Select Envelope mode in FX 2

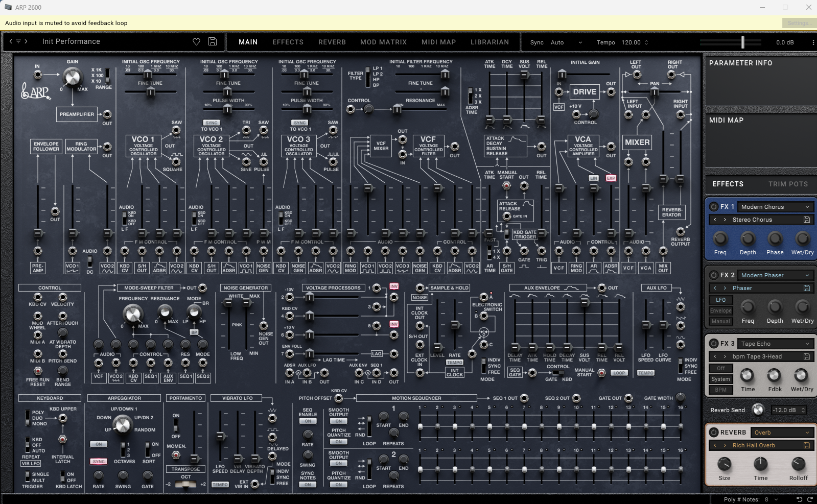(720, 310)
